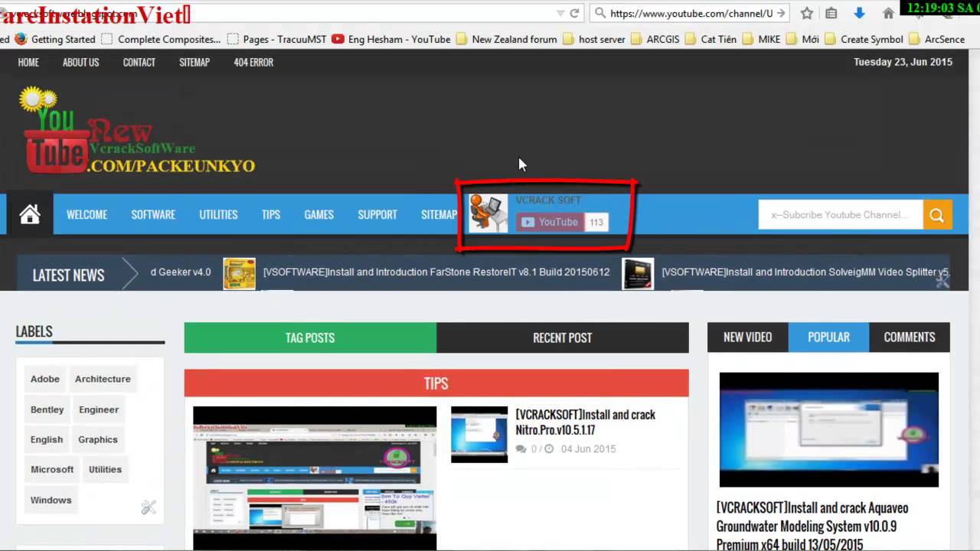Viewport: 980px width, 551px height.
Task: Click the Graphics label tag
Action: (x=98, y=439)
